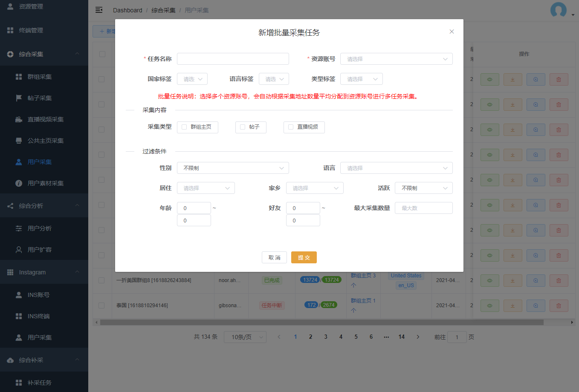Screen dimensions: 579x392
Task: Select the 一折美国群组8 row checkbox
Action: click(x=101, y=280)
